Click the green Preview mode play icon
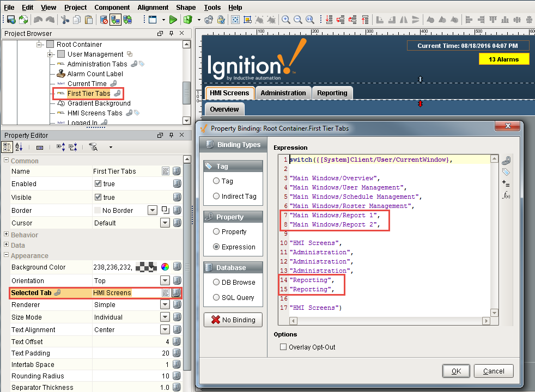Image resolution: width=535 pixels, height=392 pixels. click(x=173, y=20)
